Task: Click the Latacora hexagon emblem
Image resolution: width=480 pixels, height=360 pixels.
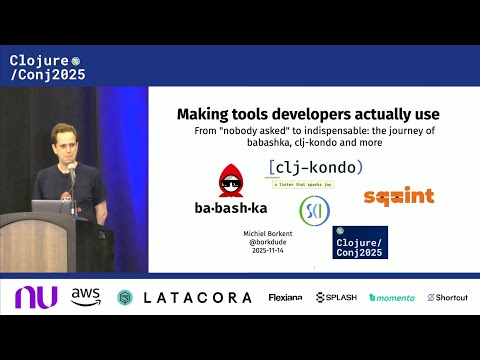Action: [x=125, y=298]
